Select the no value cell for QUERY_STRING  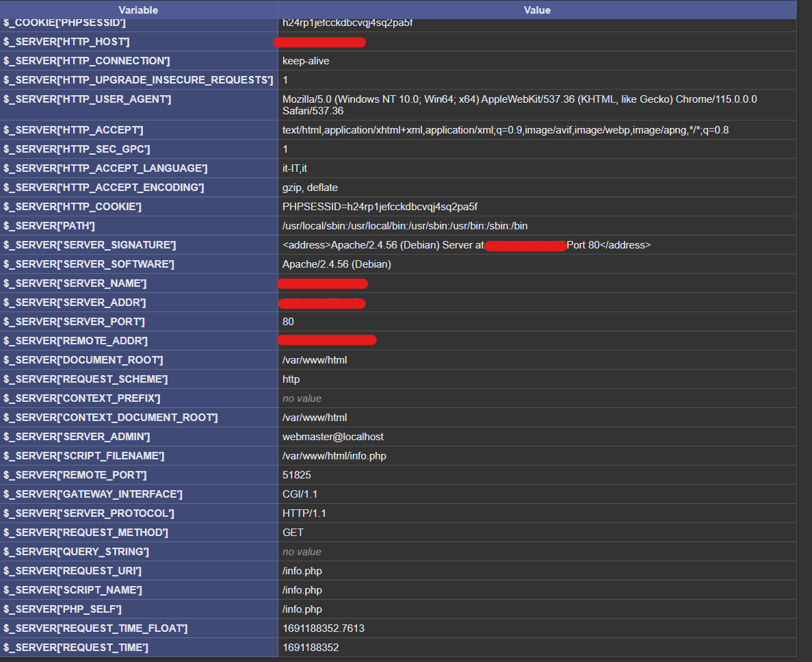pyautogui.click(x=301, y=551)
